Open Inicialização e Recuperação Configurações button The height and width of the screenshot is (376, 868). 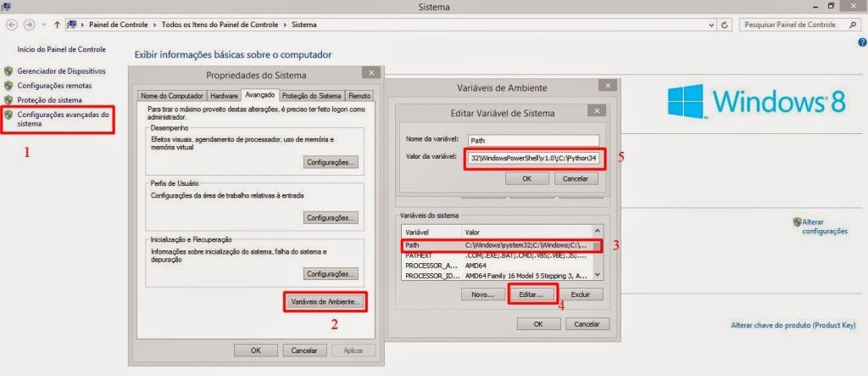click(331, 274)
